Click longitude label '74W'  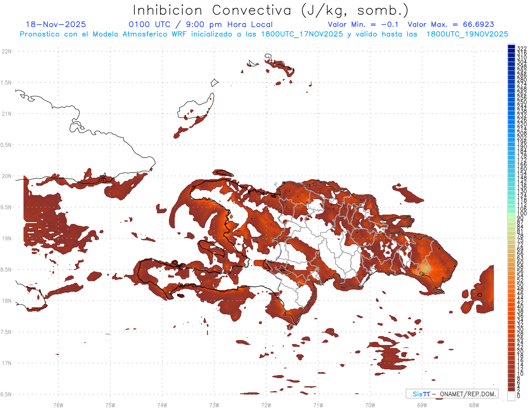162,404
